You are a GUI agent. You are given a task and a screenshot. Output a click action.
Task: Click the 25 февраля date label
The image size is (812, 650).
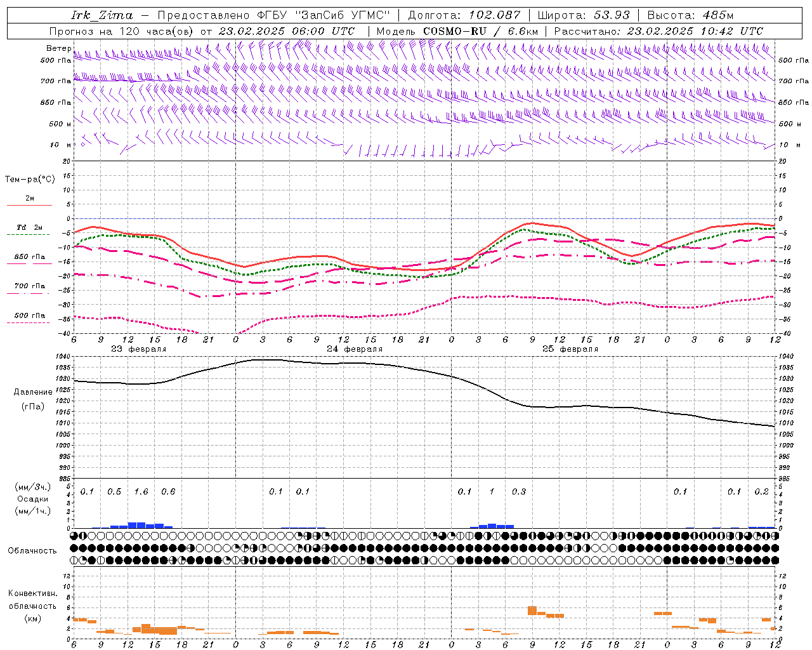click(x=570, y=349)
